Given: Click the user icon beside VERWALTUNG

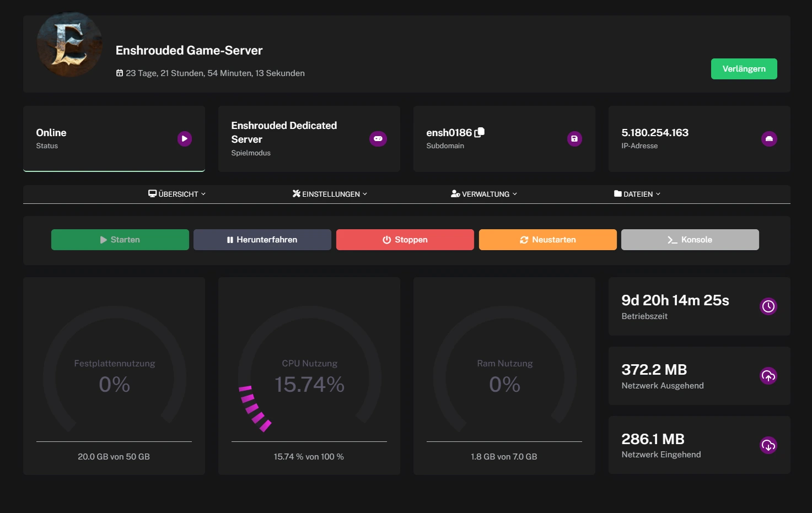Looking at the screenshot, I should (455, 193).
